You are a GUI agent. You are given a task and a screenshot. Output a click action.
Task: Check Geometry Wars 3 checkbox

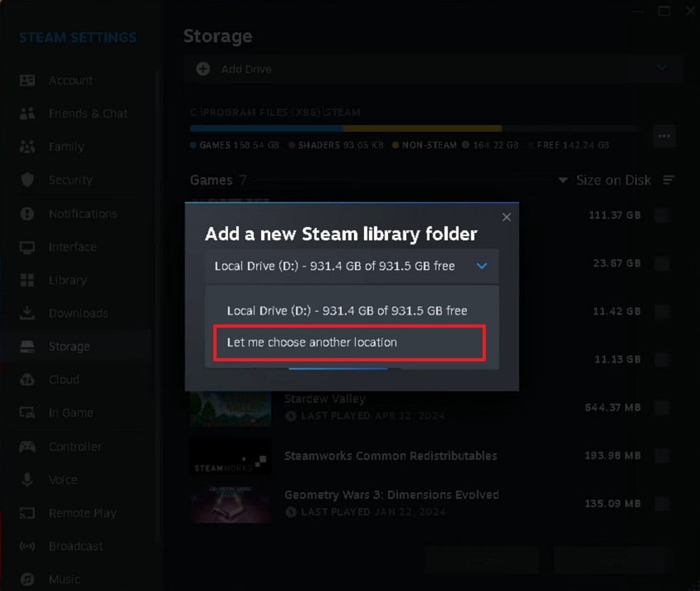662,504
